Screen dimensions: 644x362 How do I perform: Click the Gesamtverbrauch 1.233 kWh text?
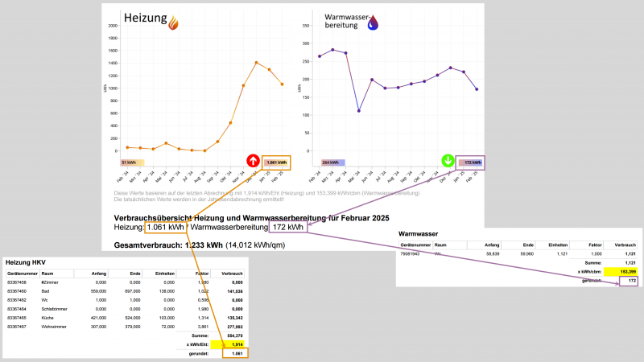click(x=168, y=245)
